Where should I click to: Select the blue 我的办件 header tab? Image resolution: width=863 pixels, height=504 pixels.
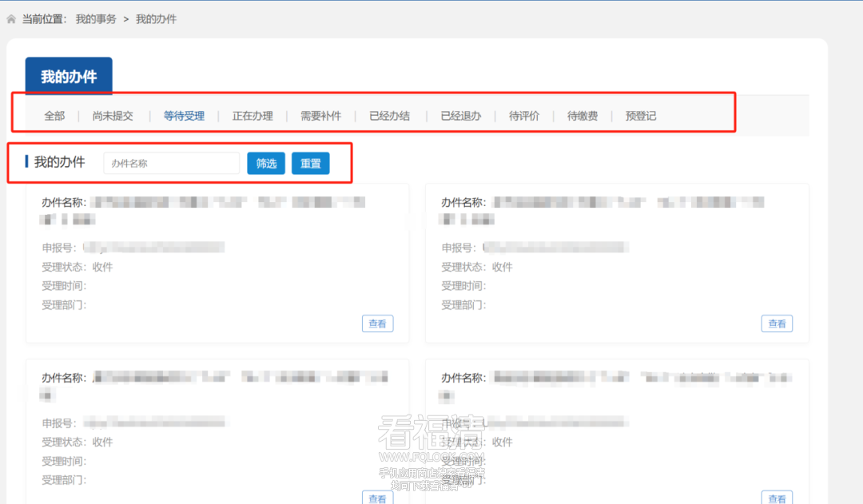(x=69, y=77)
